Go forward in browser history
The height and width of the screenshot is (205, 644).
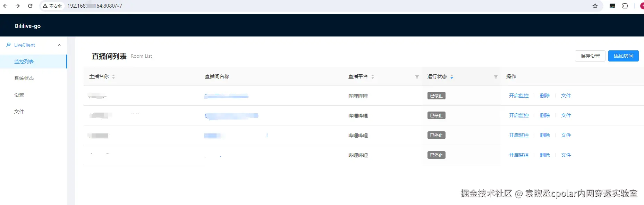(18, 6)
